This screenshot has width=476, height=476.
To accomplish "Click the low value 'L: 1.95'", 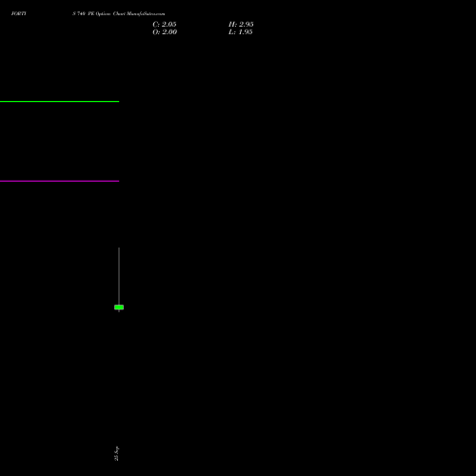I will pyautogui.click(x=241, y=32).
